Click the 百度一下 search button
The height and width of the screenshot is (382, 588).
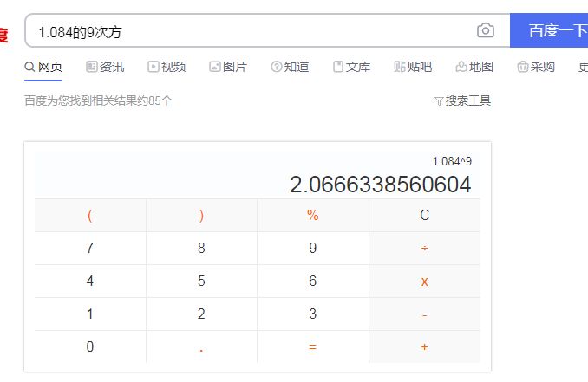549,30
